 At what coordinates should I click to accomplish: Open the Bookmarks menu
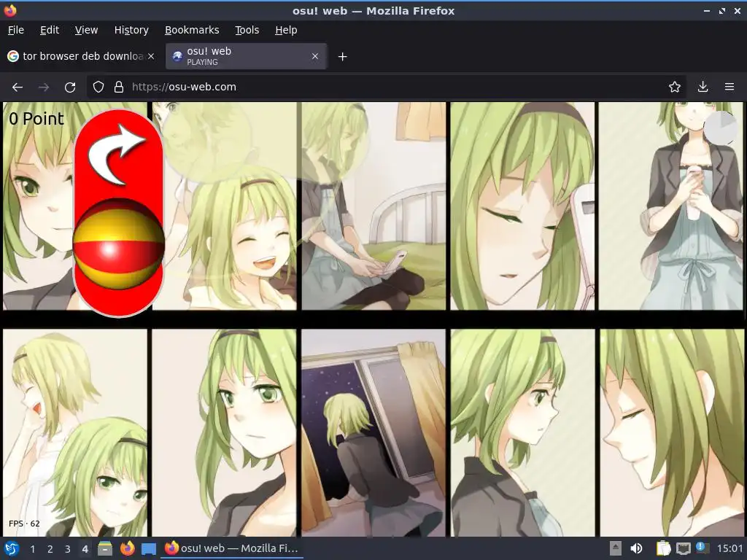point(192,30)
